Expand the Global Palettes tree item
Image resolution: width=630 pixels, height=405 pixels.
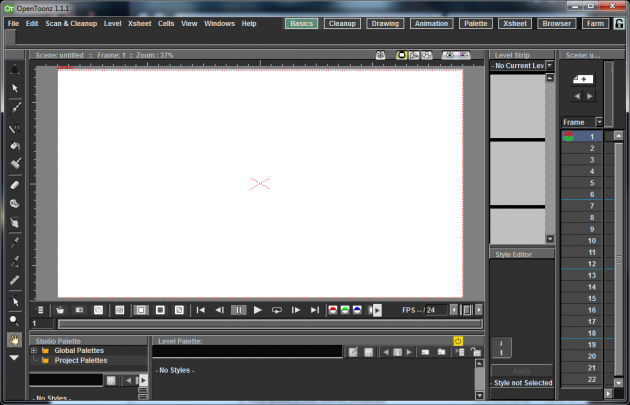click(x=34, y=351)
